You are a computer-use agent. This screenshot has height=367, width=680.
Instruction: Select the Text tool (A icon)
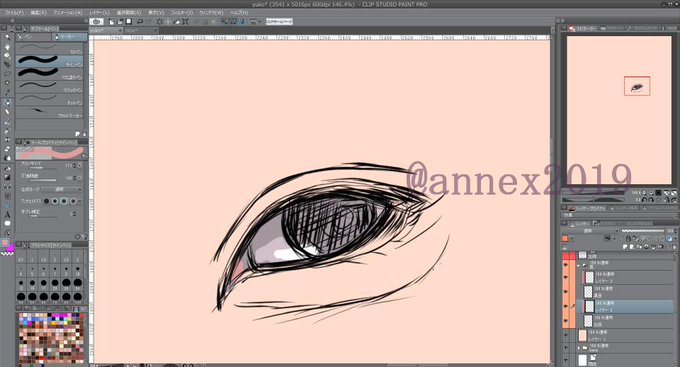(x=7, y=215)
